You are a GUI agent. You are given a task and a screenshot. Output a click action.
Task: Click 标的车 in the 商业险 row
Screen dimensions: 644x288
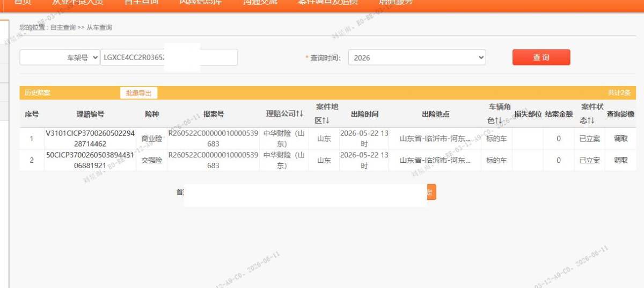[x=496, y=139]
